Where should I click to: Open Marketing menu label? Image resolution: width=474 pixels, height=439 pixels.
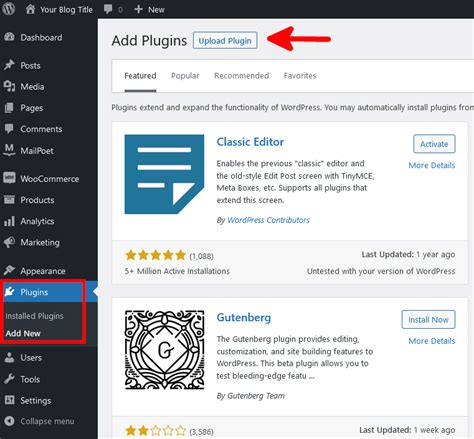coord(40,242)
